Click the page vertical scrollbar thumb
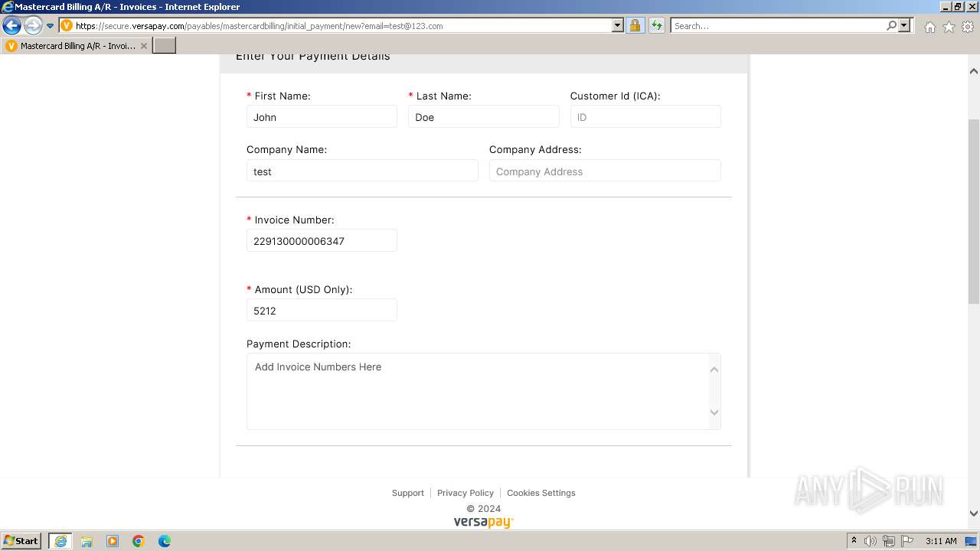Screen dimensions: 980x551 (974, 211)
